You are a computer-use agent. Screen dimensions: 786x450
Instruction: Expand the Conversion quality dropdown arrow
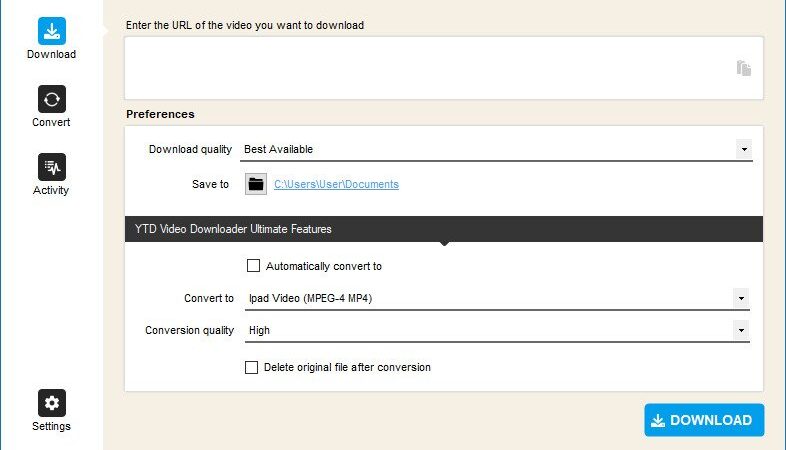click(741, 331)
